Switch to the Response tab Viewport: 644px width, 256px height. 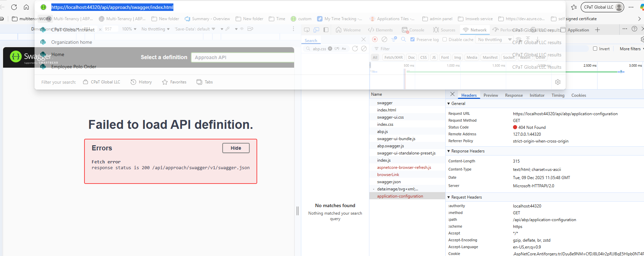[x=514, y=95]
